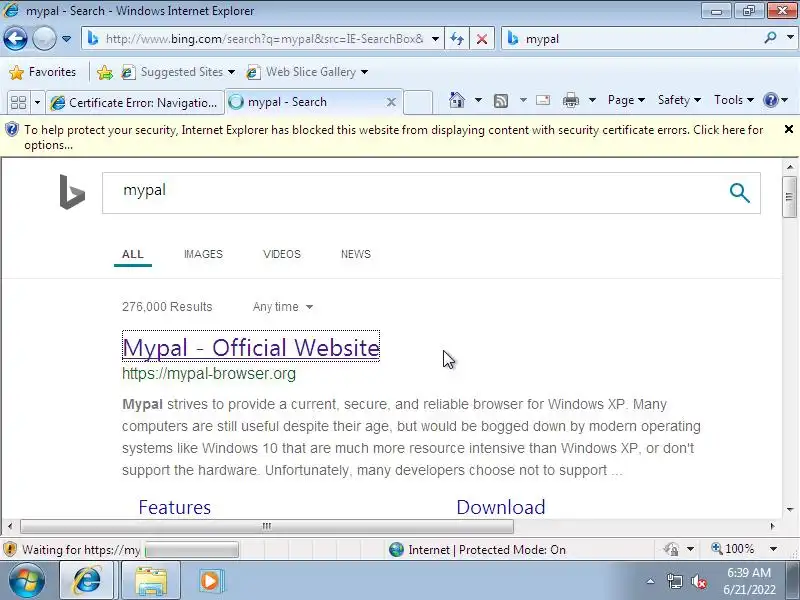Select the mypal - Search tab

point(306,102)
